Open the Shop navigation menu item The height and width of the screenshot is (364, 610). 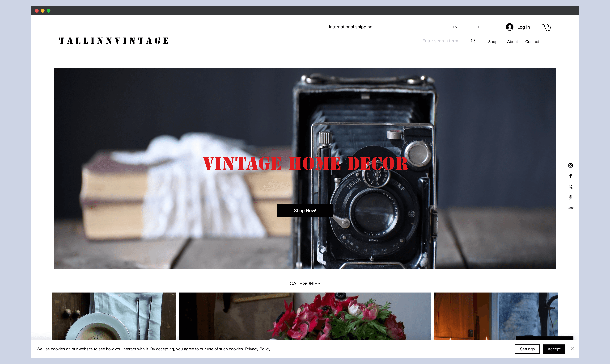(x=492, y=41)
